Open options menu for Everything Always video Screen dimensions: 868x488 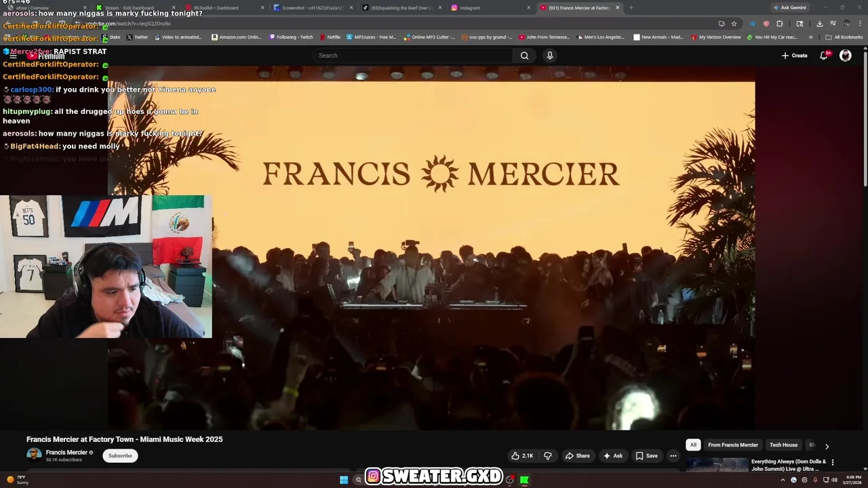pyautogui.click(x=833, y=462)
